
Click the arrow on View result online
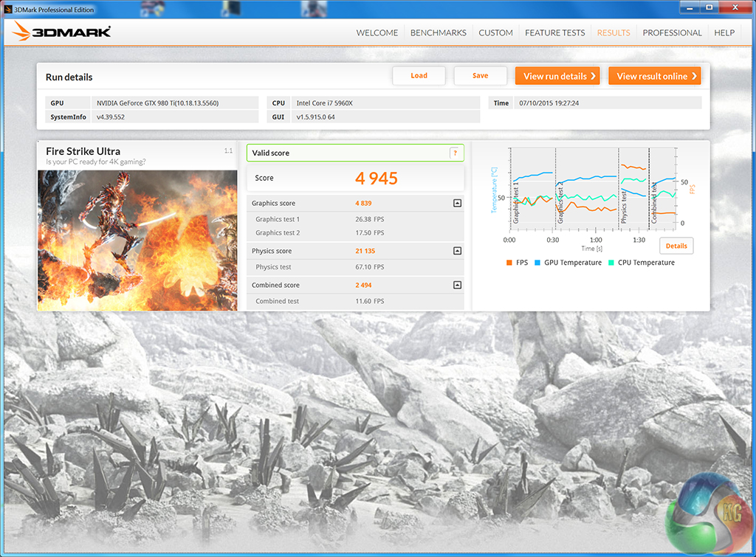(694, 76)
